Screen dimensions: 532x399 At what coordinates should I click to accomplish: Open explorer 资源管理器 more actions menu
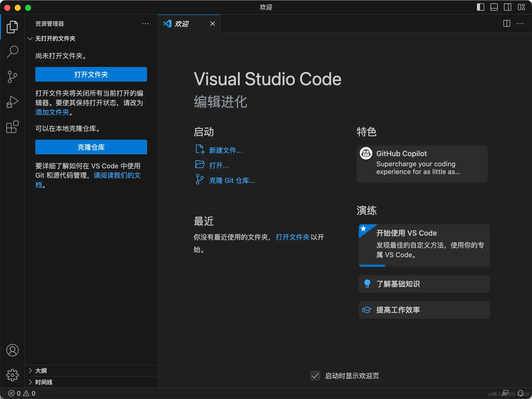click(x=145, y=24)
